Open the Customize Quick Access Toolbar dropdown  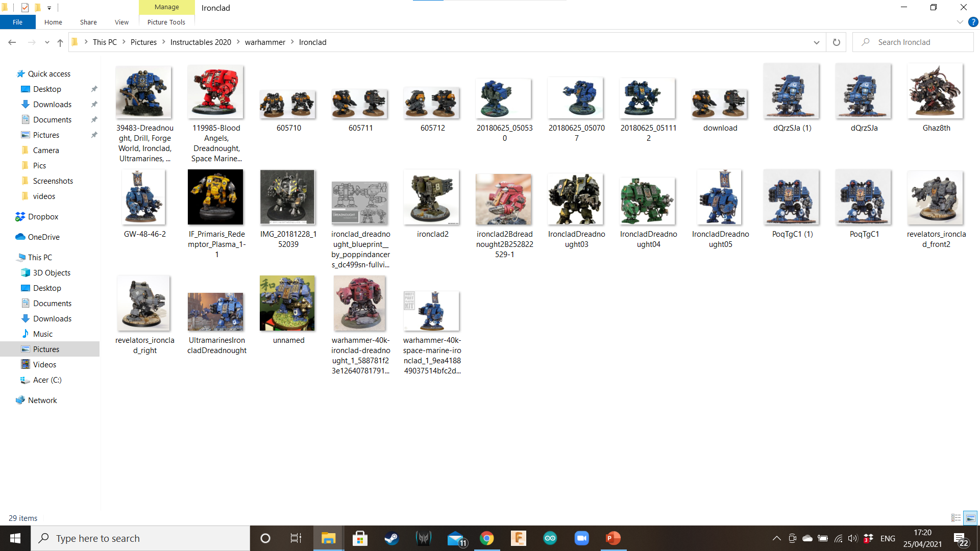pyautogui.click(x=49, y=8)
